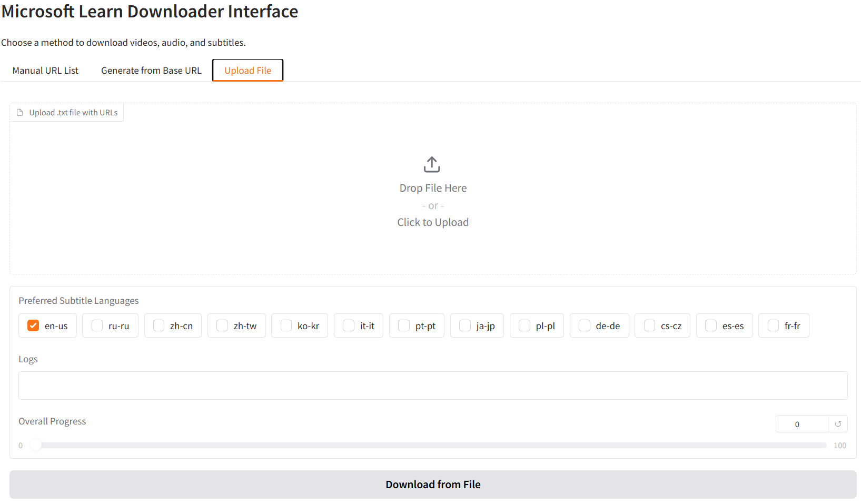Check the cs-cz language option
The width and height of the screenshot is (861, 504).
click(x=649, y=325)
